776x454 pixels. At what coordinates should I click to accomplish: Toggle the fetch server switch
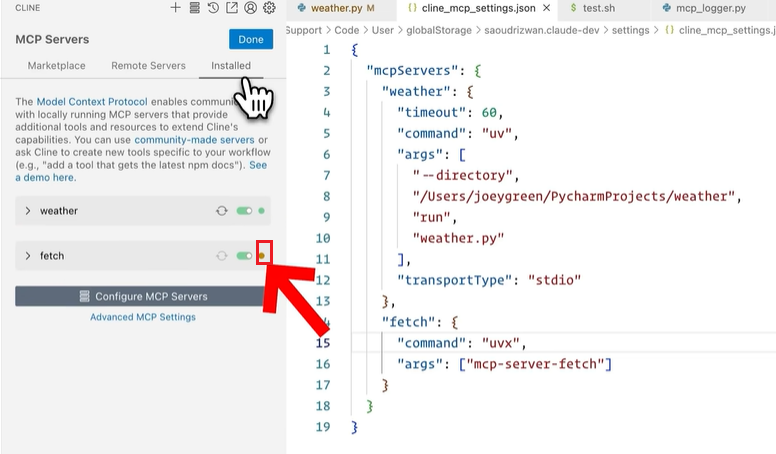(x=244, y=256)
